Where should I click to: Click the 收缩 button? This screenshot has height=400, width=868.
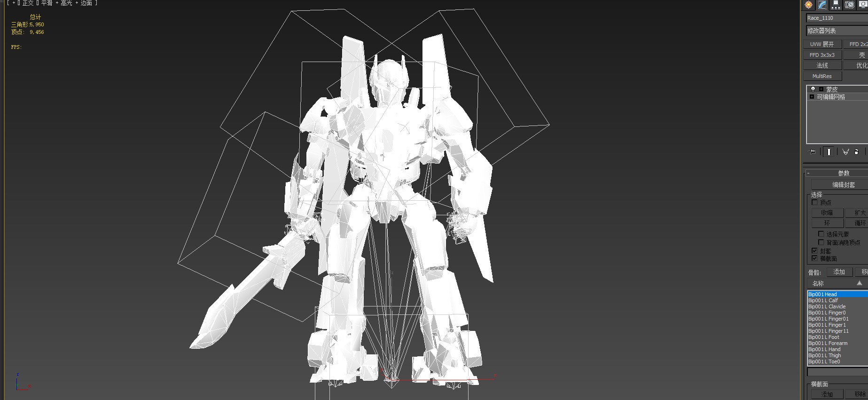(x=827, y=213)
